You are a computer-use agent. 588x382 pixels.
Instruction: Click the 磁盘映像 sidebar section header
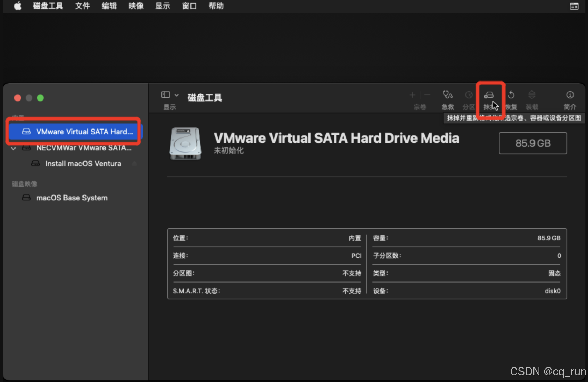24,184
